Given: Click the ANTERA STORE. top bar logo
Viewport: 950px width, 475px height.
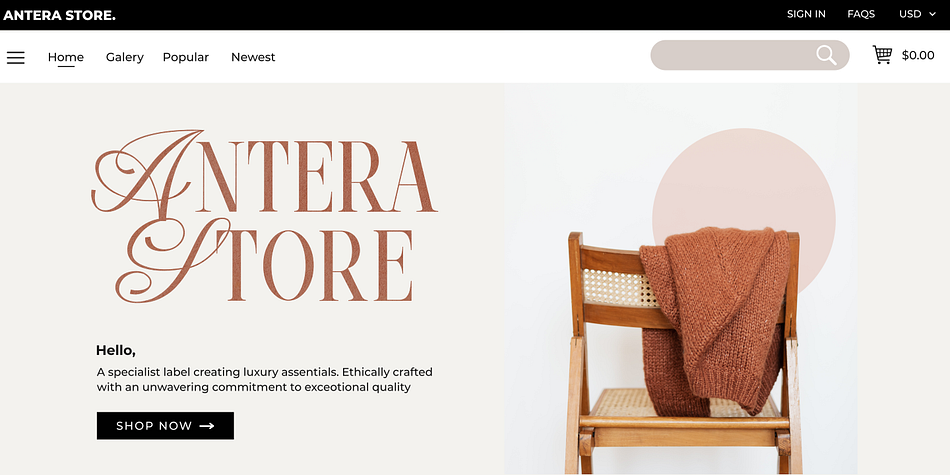Looking at the screenshot, I should 59,15.
